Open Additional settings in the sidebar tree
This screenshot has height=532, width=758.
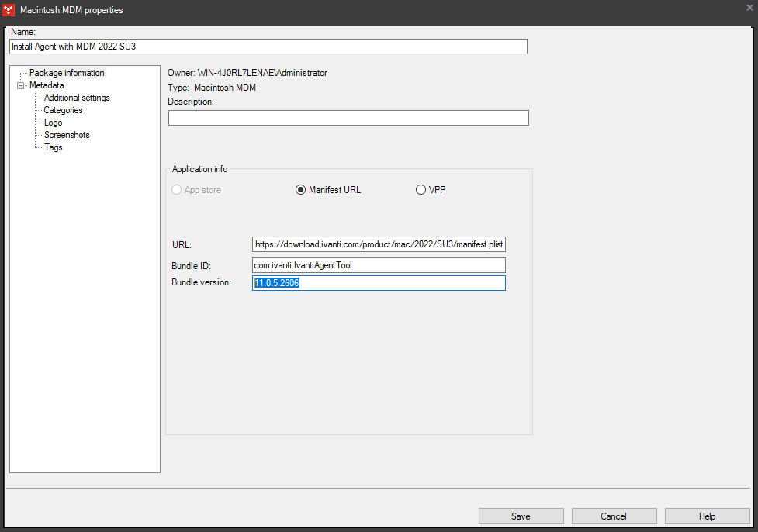click(76, 97)
